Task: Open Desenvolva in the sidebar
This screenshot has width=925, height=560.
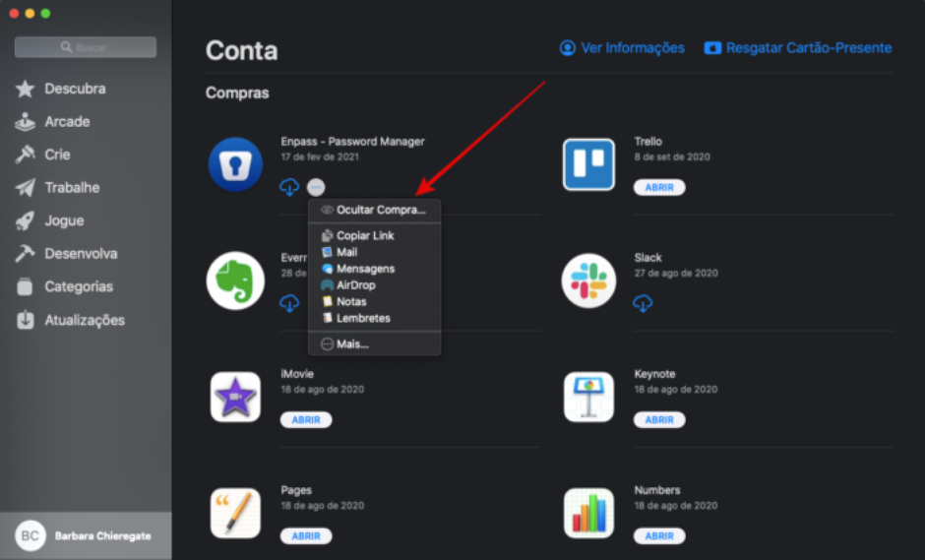Action: click(66, 254)
